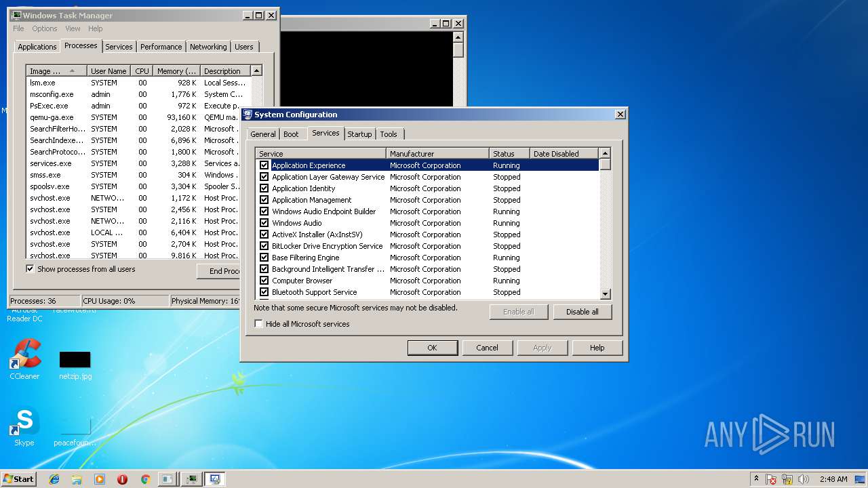Image resolution: width=868 pixels, height=488 pixels.
Task: Show hidden tray icons arrow
Action: pyautogui.click(x=756, y=479)
